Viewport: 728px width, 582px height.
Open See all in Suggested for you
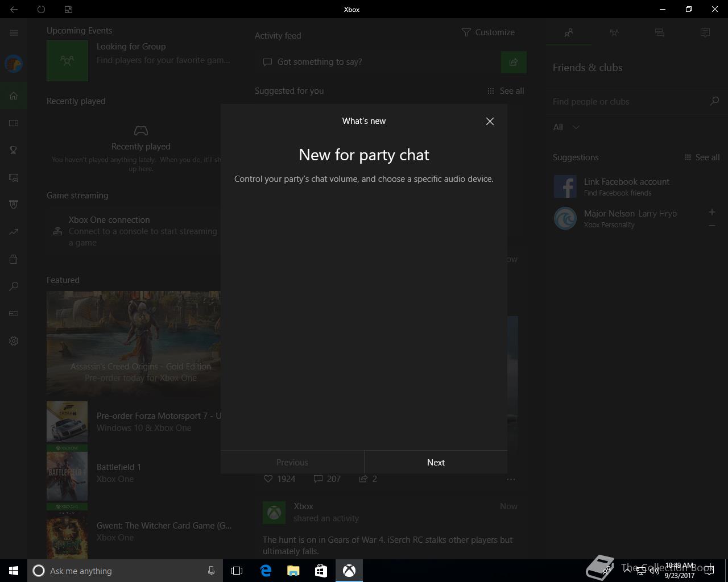[x=506, y=90]
